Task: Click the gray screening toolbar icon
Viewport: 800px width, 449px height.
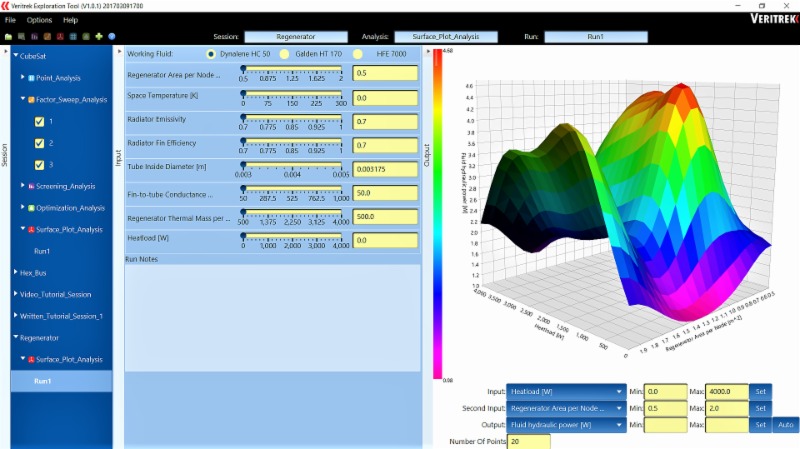Action: point(21,37)
